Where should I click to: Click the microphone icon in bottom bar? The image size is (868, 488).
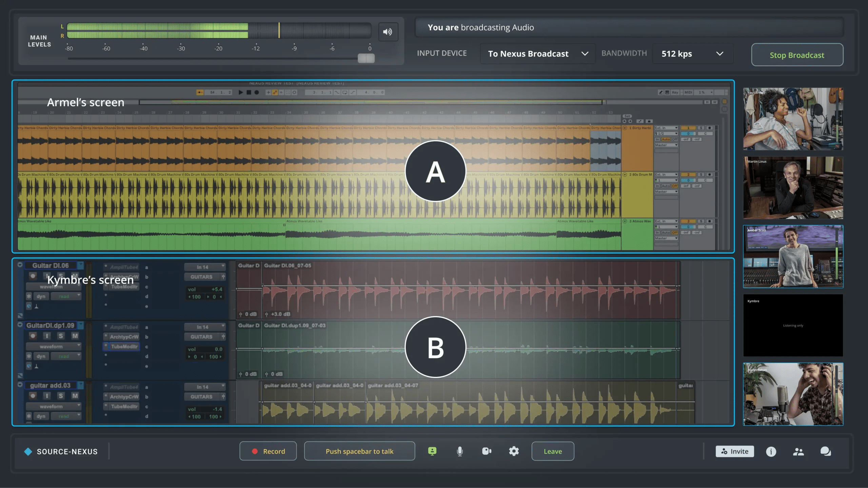(460, 451)
